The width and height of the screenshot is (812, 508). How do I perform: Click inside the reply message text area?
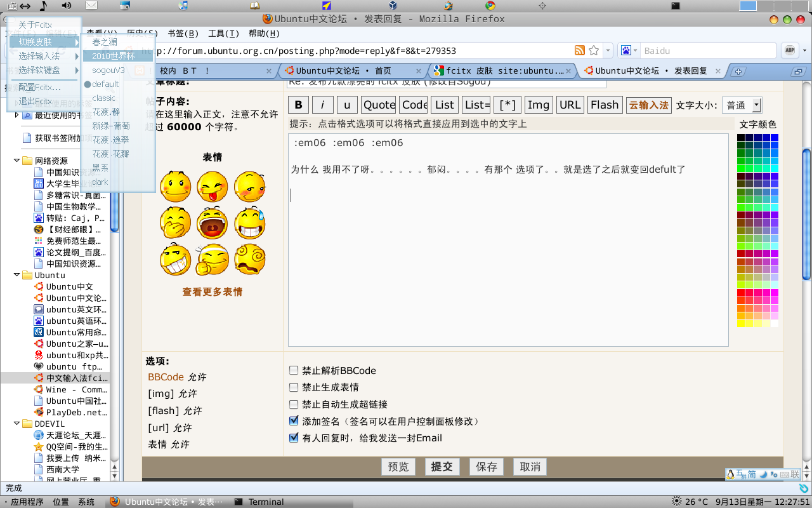point(508,240)
